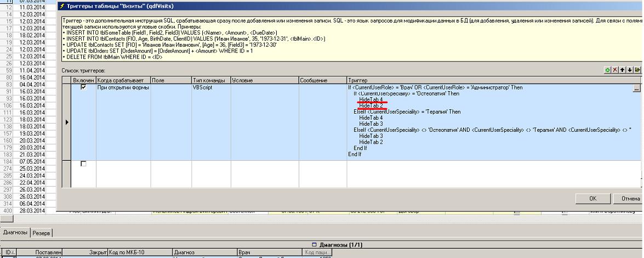
Task: Click the small icon beside Диагнозы (1/1)
Action: [x=314, y=245]
